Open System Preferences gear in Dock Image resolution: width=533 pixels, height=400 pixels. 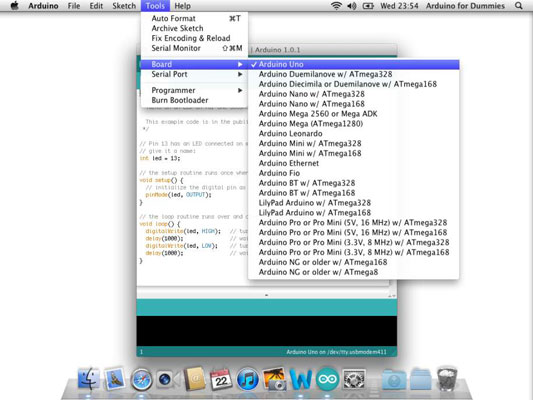[354, 379]
